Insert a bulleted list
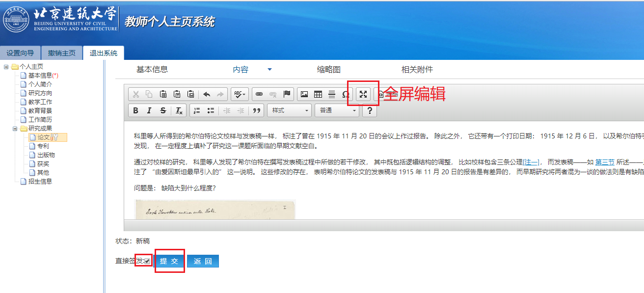Image resolution: width=644 pixels, height=293 pixels. point(211,110)
